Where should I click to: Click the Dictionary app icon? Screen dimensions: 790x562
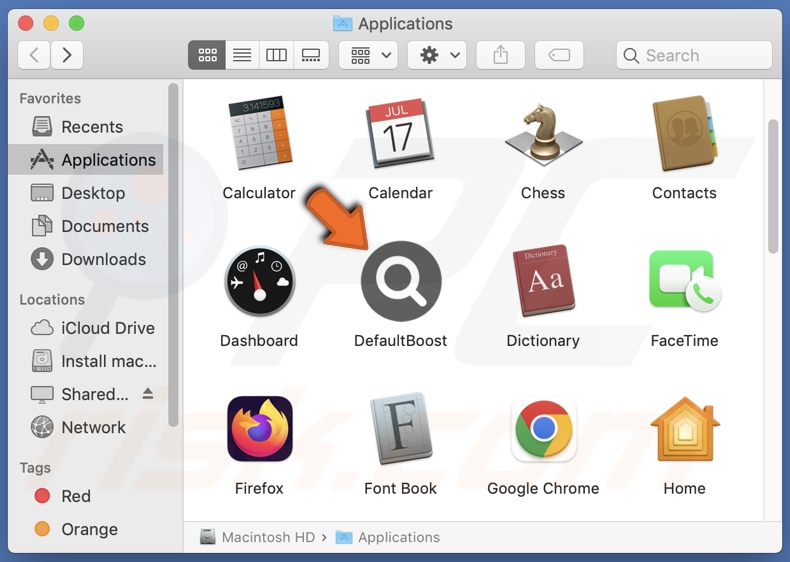tap(543, 281)
